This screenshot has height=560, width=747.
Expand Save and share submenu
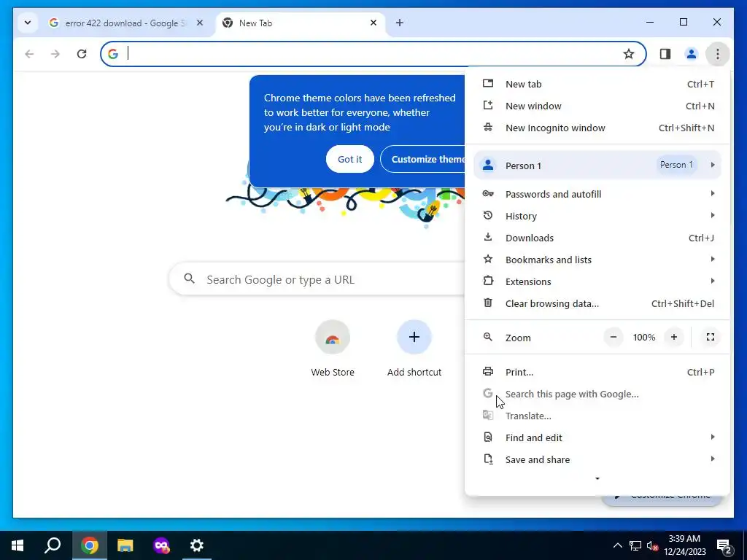[x=597, y=460]
